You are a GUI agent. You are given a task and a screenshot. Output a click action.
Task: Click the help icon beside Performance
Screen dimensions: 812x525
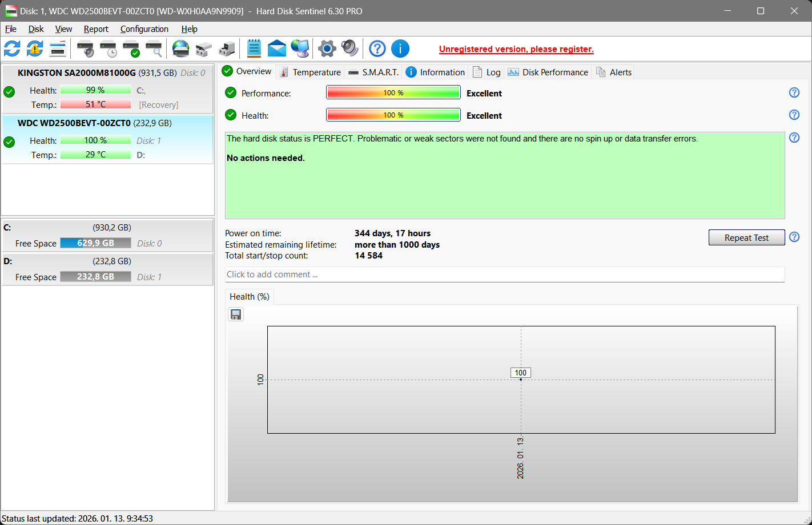click(794, 92)
